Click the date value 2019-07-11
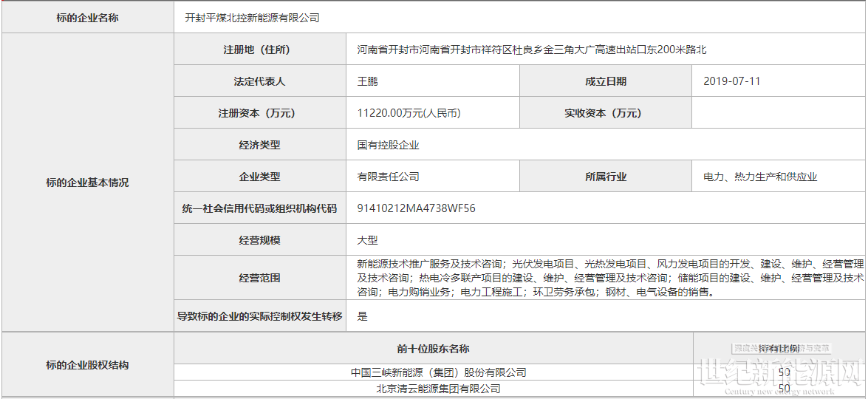This screenshot has width=868, height=399. point(732,81)
